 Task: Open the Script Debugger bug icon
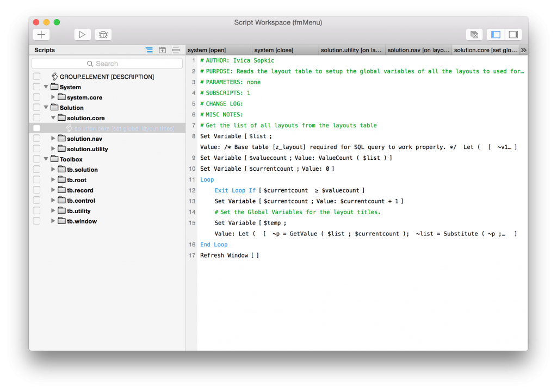point(103,34)
